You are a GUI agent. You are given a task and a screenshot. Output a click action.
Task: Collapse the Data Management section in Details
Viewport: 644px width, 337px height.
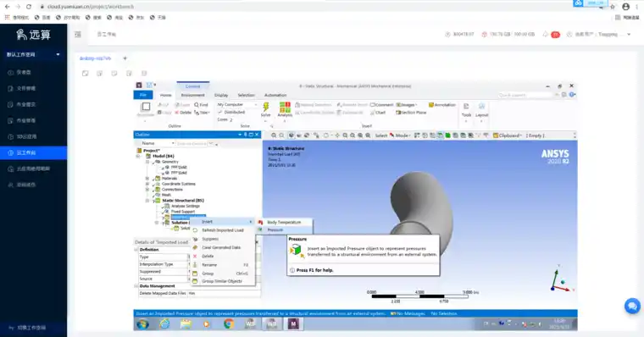(136, 286)
